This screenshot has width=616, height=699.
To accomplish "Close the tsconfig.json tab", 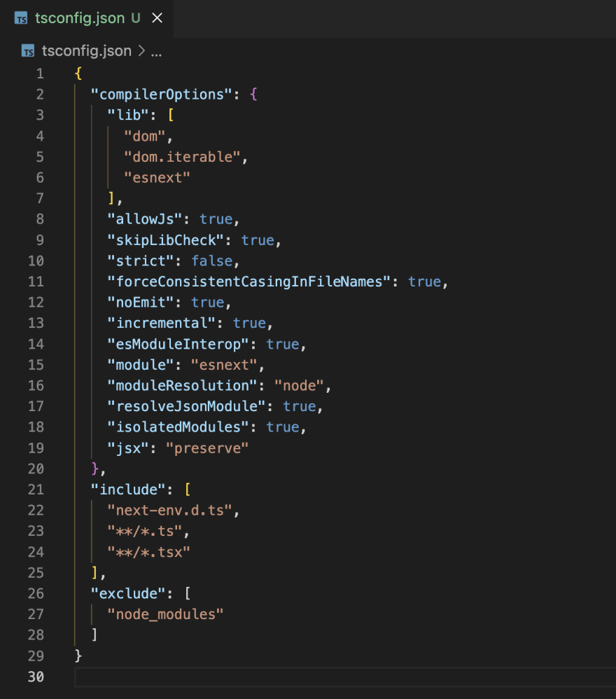I will [x=157, y=18].
